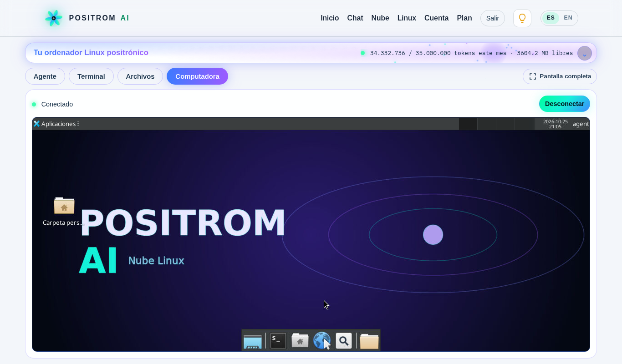Click the Positrom flower logo icon

(54, 18)
